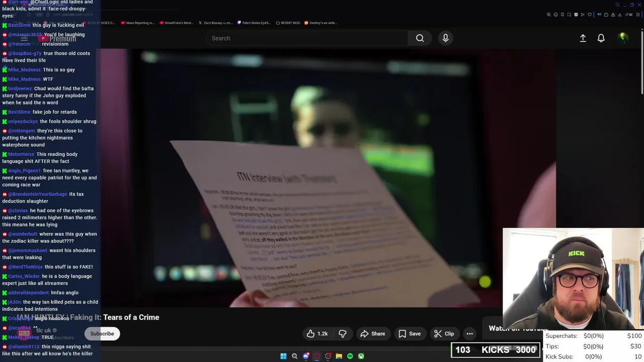The height and width of the screenshot is (362, 644).
Task: Open the Destiny's ex-wife bookmark
Action: pyautogui.click(x=320, y=23)
